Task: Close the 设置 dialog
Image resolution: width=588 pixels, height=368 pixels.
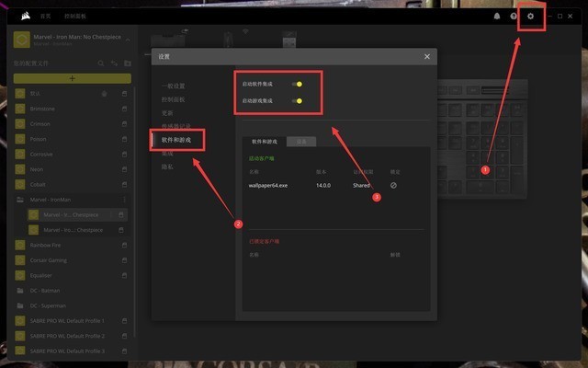Action: pyautogui.click(x=427, y=56)
